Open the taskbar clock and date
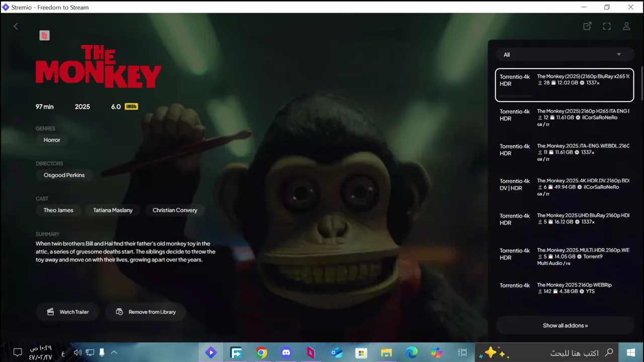The image size is (644, 362). coord(40,352)
